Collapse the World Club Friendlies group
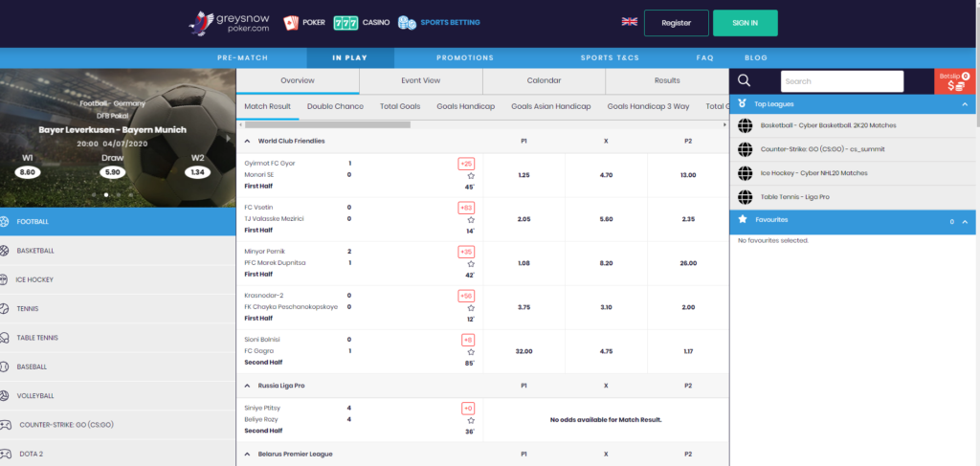 tap(246, 142)
